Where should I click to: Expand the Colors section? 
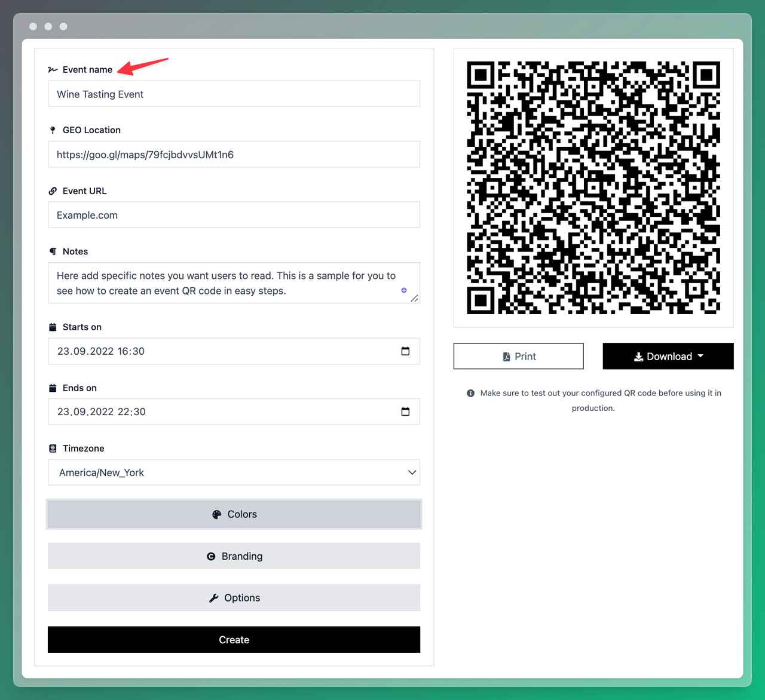(234, 514)
